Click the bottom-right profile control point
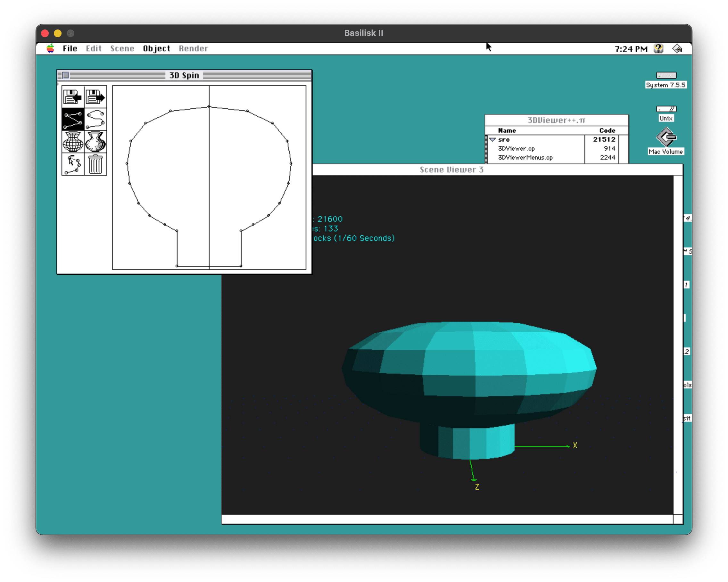Viewport: 728px width, 582px height. tap(241, 266)
